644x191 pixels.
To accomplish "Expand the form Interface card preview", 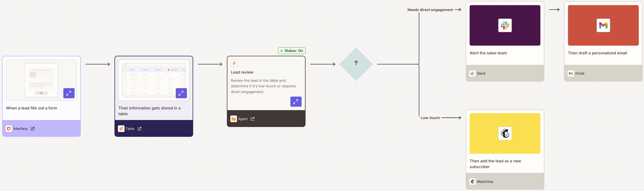I will pyautogui.click(x=69, y=93).
